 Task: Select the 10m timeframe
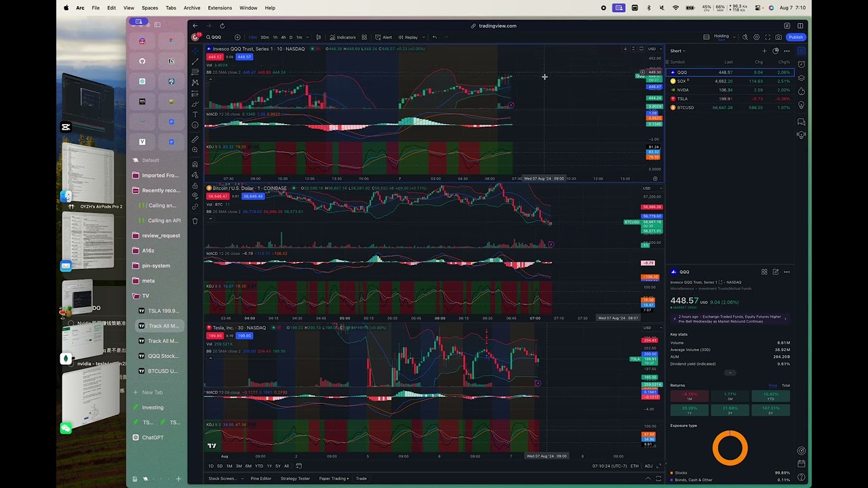coord(252,37)
